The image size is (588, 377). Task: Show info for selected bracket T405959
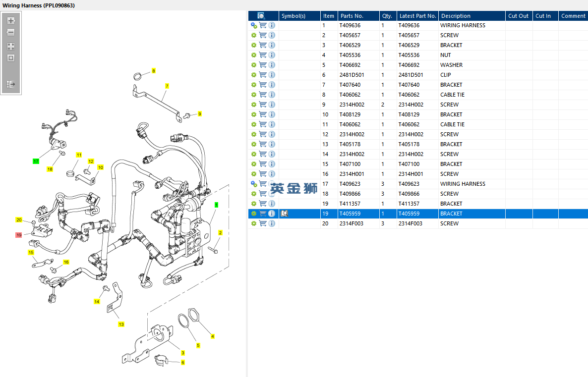[272, 214]
